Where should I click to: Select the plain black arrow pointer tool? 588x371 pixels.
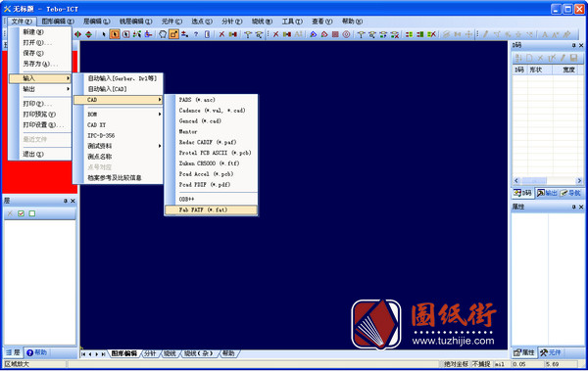(x=104, y=34)
